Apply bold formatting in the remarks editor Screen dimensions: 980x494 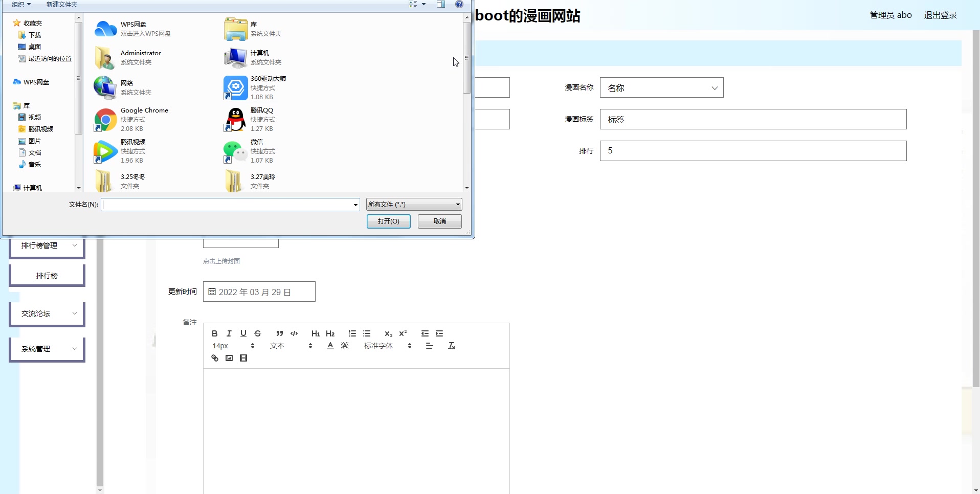pyautogui.click(x=214, y=333)
